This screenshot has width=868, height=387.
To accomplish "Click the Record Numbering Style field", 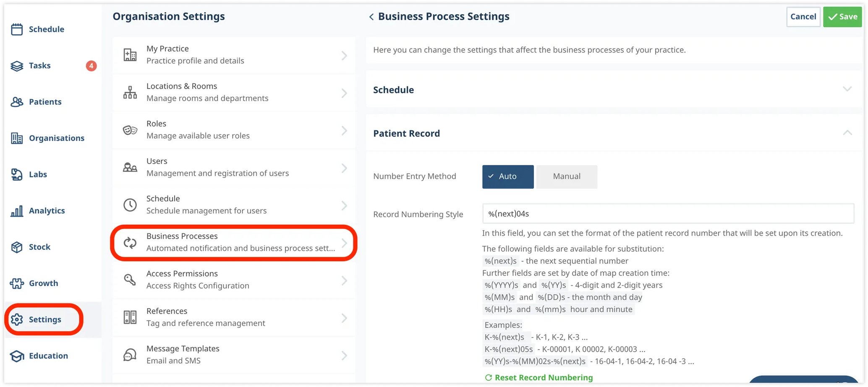I will tap(668, 213).
